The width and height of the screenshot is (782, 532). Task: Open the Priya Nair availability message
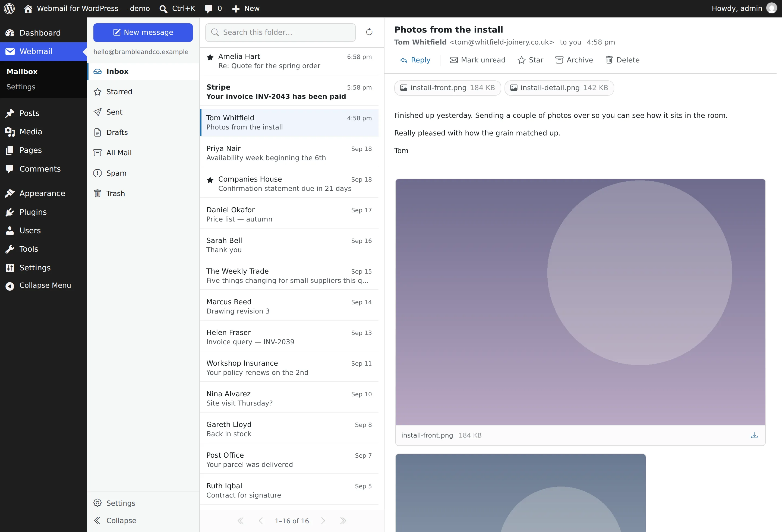[289, 153]
